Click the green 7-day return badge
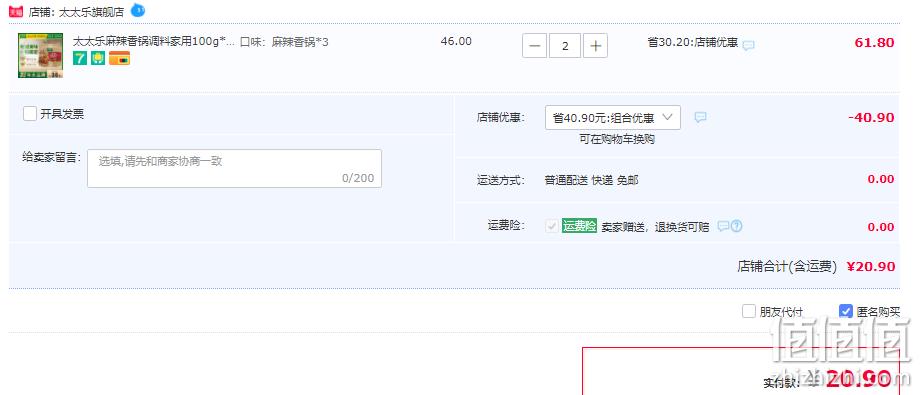The width and height of the screenshot is (920, 395). coord(80,58)
